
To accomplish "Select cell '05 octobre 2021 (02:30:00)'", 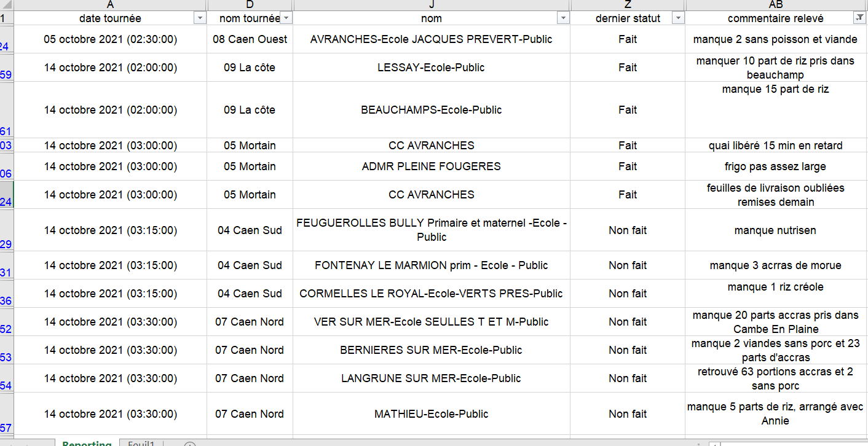I will pos(110,39).
